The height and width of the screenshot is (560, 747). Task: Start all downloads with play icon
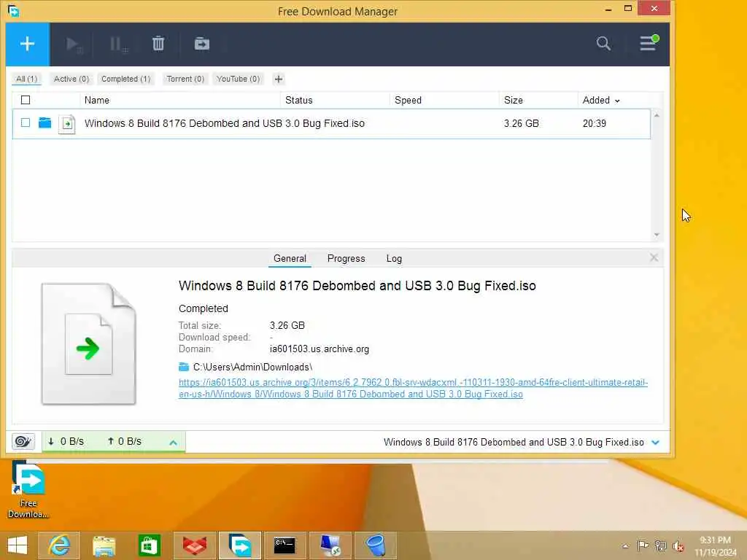(x=74, y=44)
